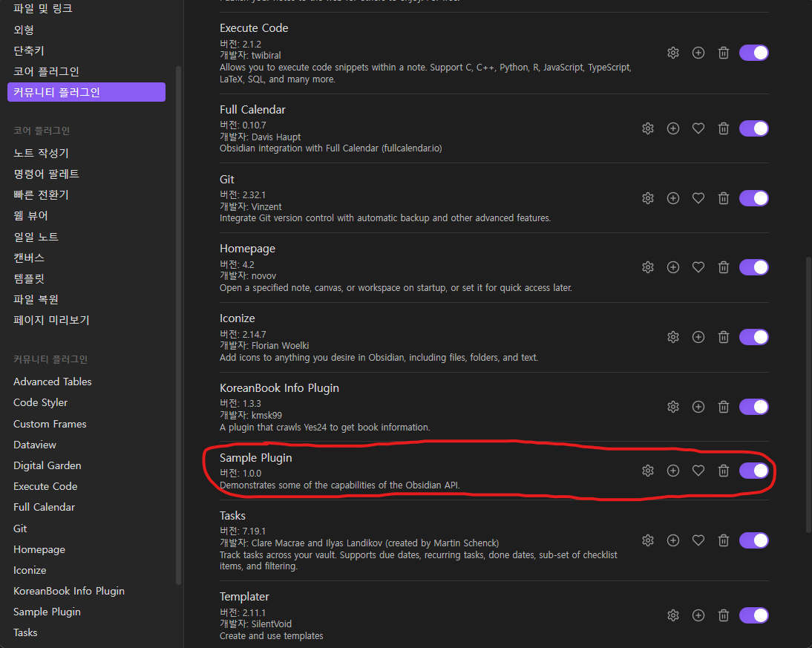
Task: Uninstall Iconize with trash icon
Action: [x=724, y=337]
